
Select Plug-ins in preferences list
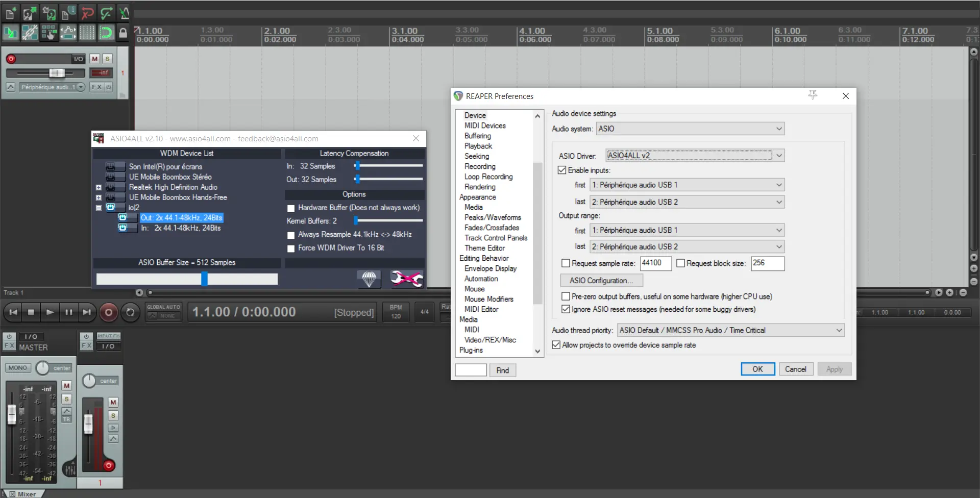(471, 350)
